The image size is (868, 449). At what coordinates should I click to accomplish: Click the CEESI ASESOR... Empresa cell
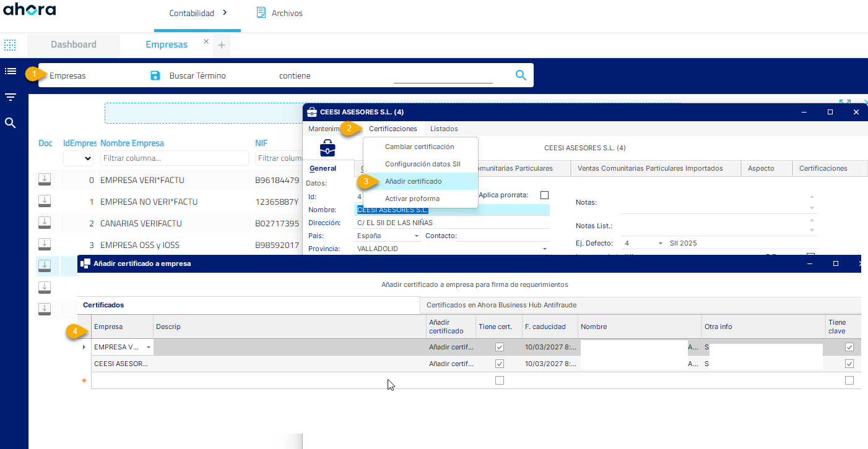tap(122, 364)
